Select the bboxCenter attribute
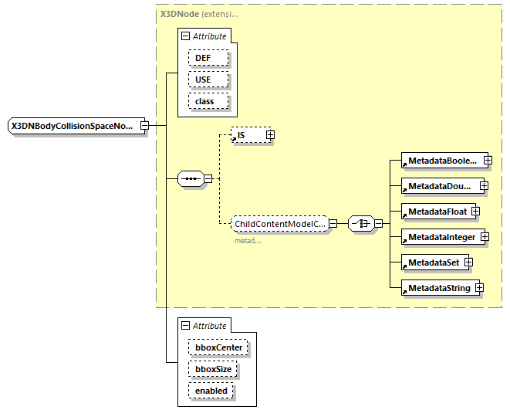Screen dimensions: 510x420 (x=218, y=348)
